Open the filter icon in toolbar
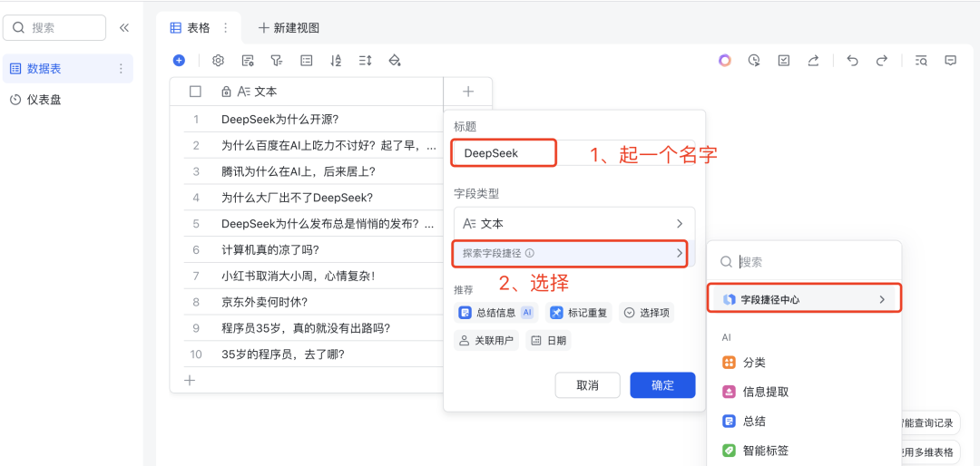 coord(276,61)
